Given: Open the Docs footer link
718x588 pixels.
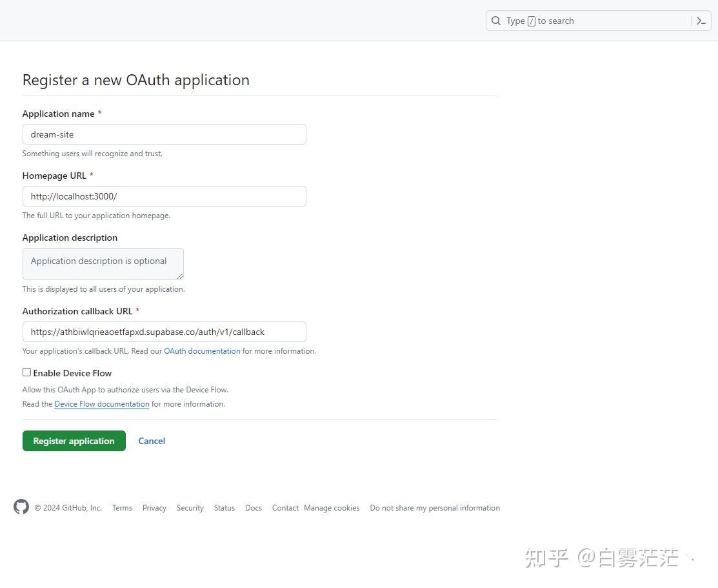Looking at the screenshot, I should [254, 508].
